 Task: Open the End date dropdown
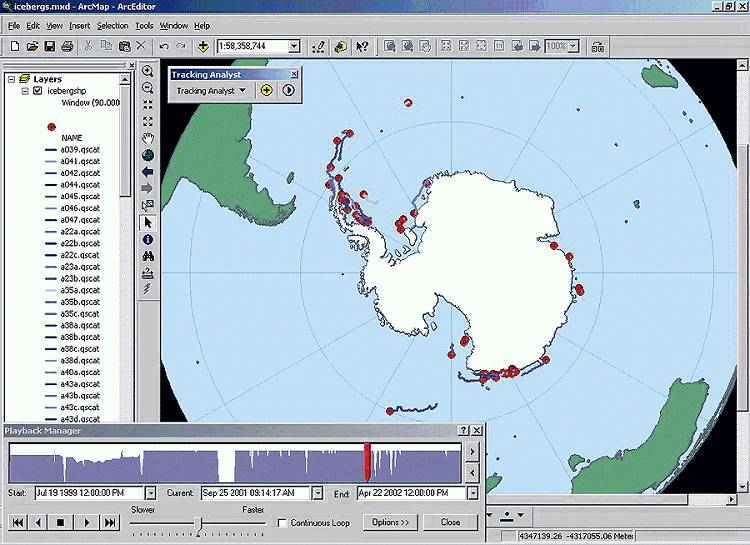[473, 493]
